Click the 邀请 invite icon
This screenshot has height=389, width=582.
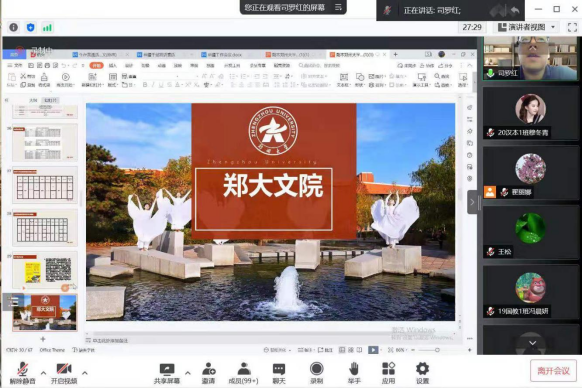click(x=208, y=373)
